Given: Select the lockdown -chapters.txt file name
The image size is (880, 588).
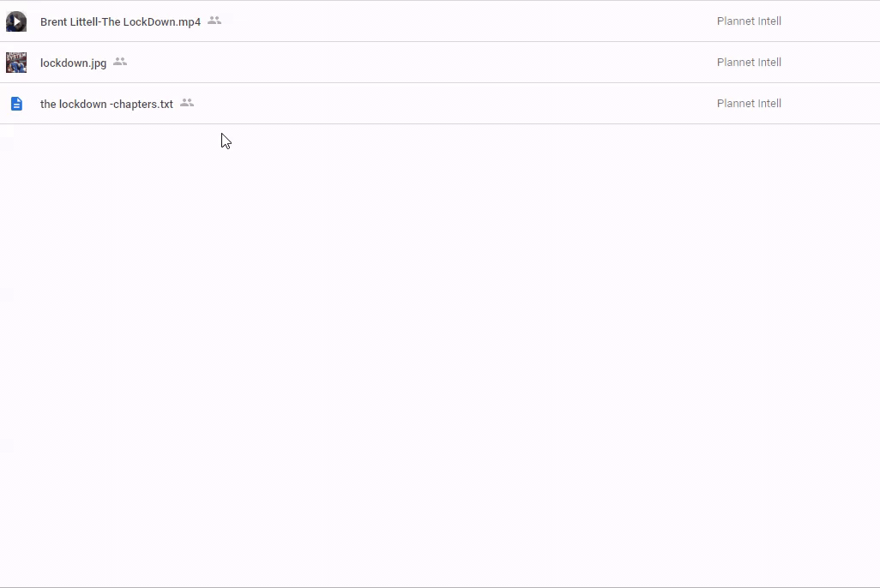Looking at the screenshot, I should (106, 104).
